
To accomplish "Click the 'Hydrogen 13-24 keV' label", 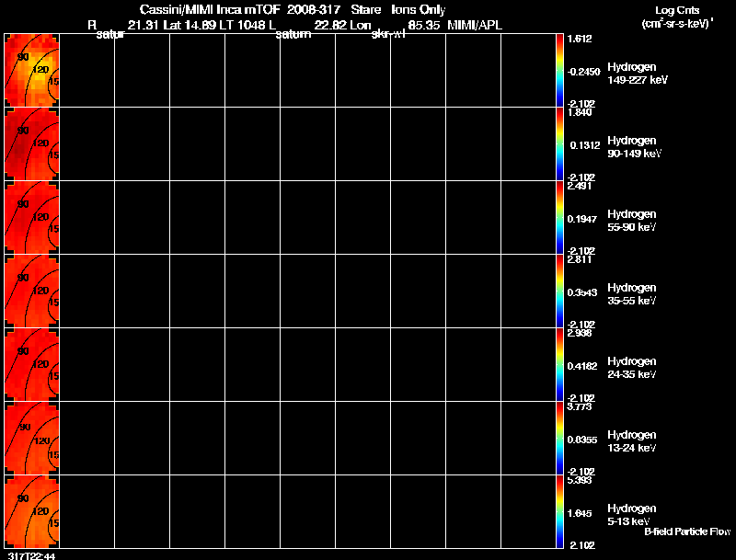I will tap(632, 441).
